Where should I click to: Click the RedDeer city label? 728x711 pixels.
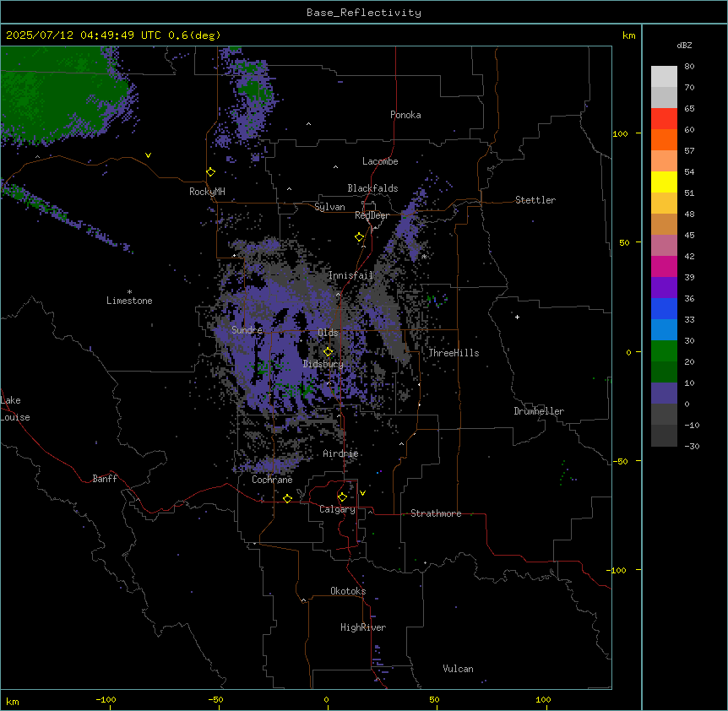[372, 215]
